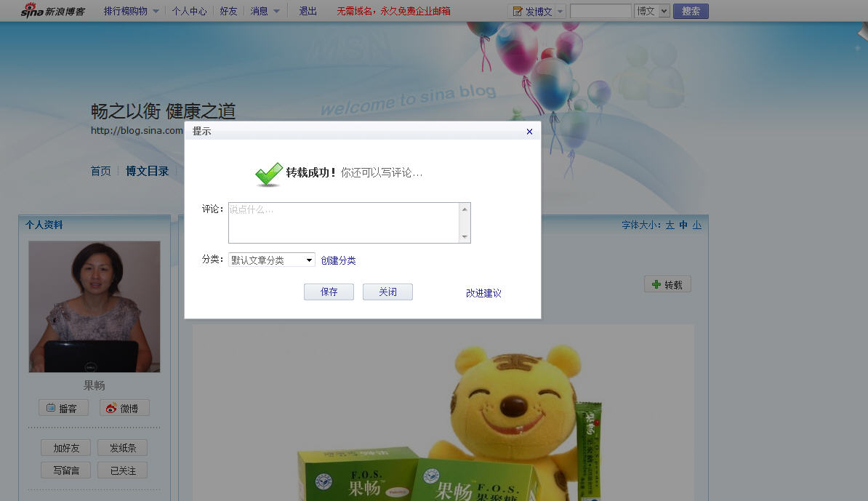Click 退出 to log out
Viewport: 868px width, 501px height.
[x=308, y=11]
